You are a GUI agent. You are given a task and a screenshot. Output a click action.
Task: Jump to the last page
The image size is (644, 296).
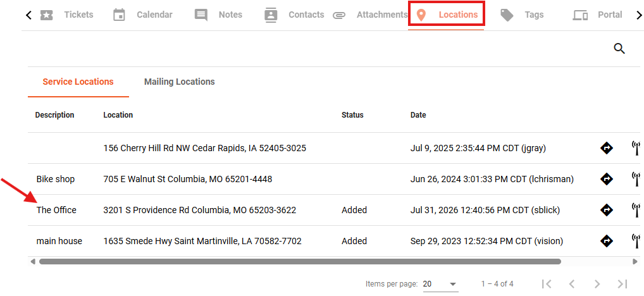tap(622, 284)
